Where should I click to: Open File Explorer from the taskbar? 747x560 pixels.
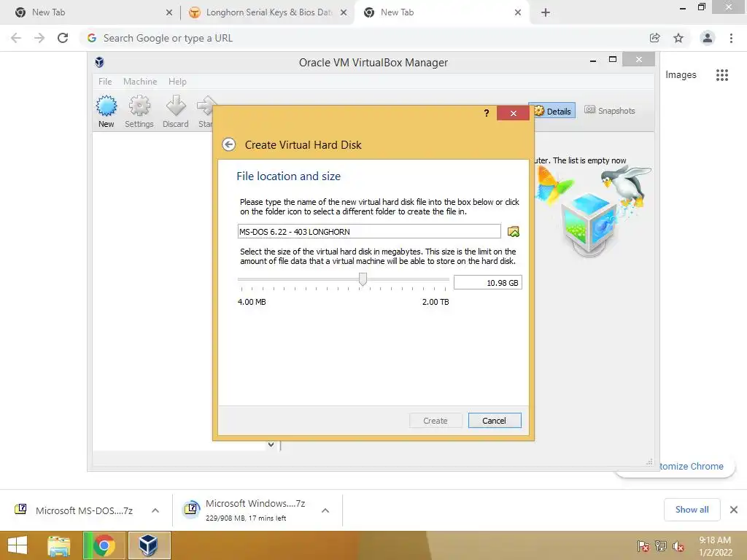point(58,545)
